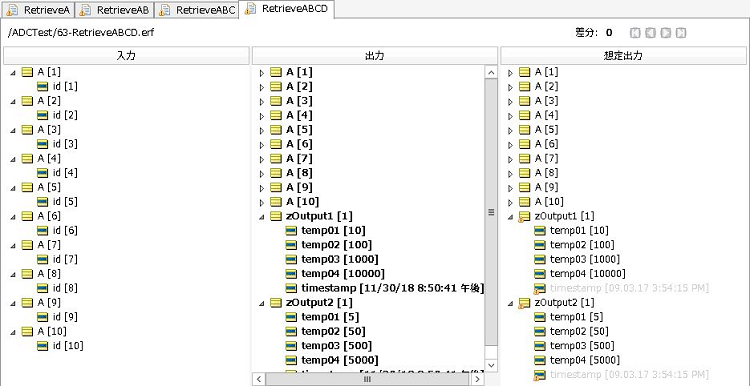The width and height of the screenshot is (750, 386).
Task: Select A [2] folder icon in 入力
Action: 27,101
